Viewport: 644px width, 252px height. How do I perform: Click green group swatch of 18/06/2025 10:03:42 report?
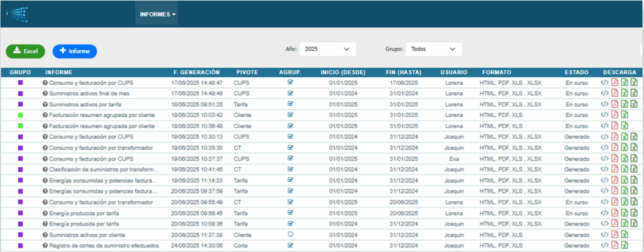coord(20,115)
